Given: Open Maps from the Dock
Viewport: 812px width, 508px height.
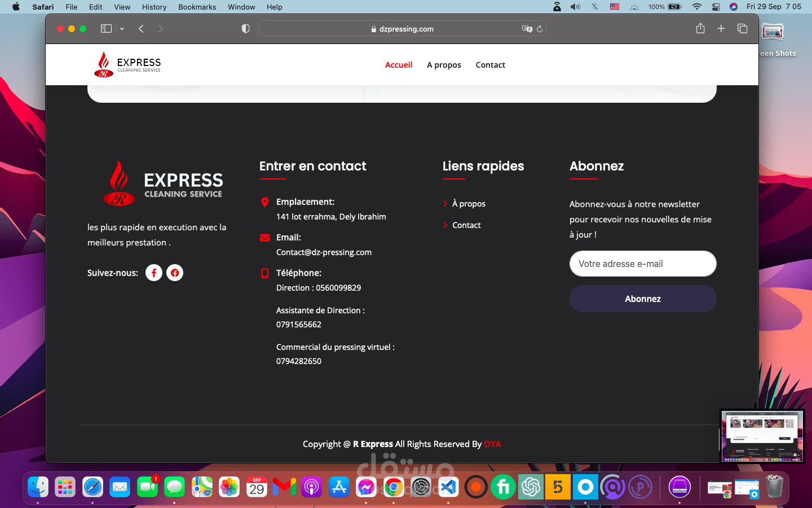Looking at the screenshot, I should pos(202,487).
